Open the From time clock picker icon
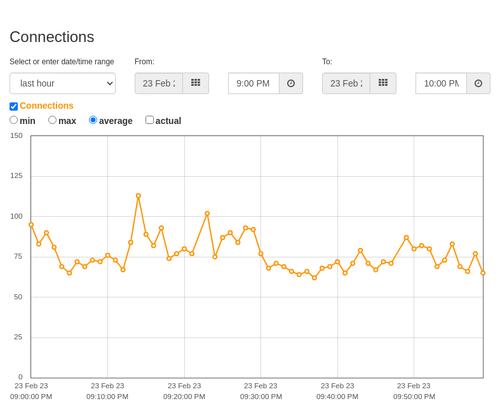This screenshot has width=500, height=403. pos(291,83)
